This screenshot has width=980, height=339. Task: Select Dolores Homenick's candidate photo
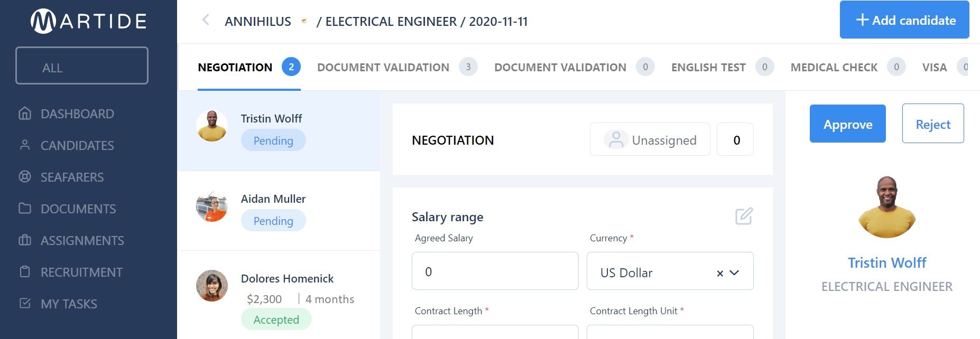212,286
